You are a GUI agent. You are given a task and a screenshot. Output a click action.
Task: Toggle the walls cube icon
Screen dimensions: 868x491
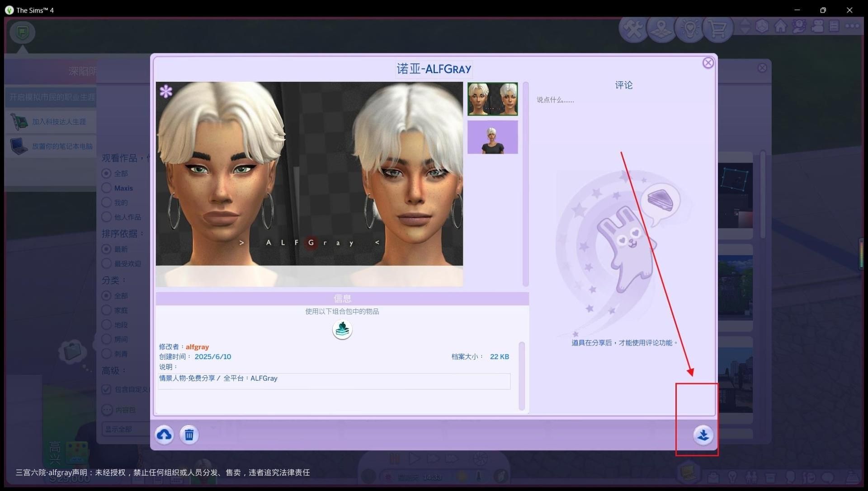762,26
